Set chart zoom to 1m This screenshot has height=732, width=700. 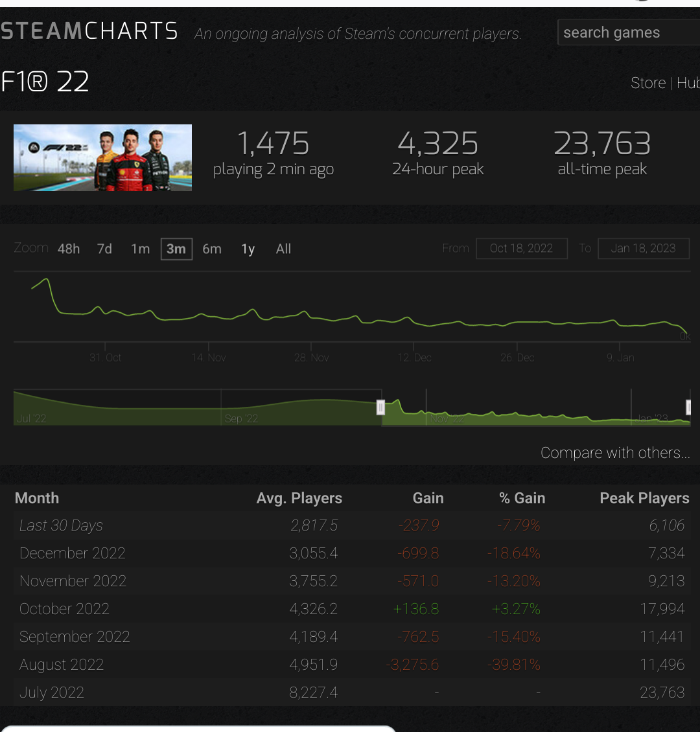(x=140, y=249)
